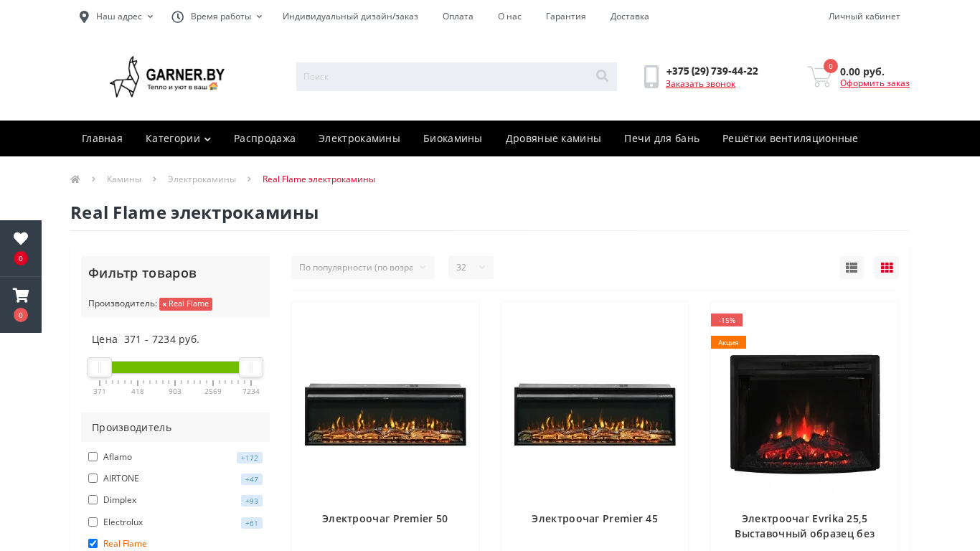This screenshot has height=551, width=980.
Task: Open Индивидуальный дизайн/заказ link
Action: coord(350,17)
